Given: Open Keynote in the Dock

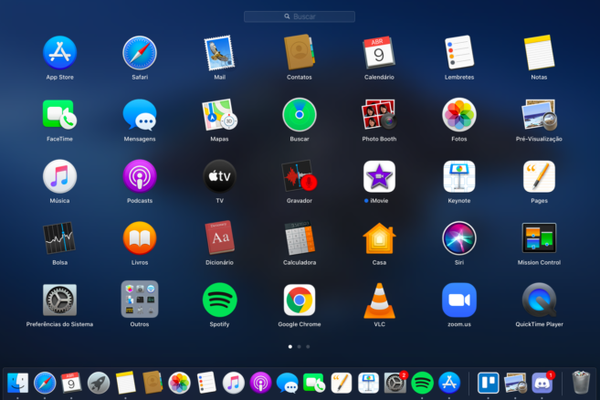Looking at the screenshot, I should pos(368,383).
